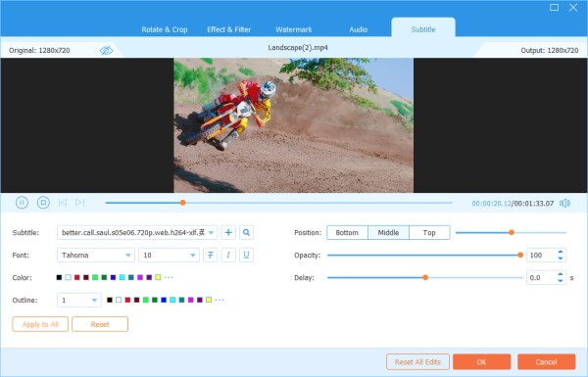Set subtitle position to Top
The width and height of the screenshot is (588, 377).
coord(429,233)
